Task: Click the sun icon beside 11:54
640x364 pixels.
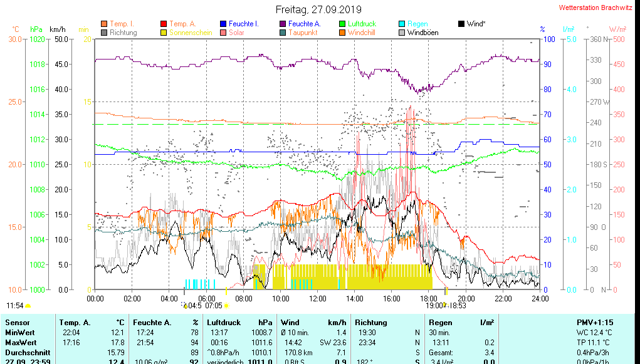Action: pyautogui.click(x=28, y=306)
